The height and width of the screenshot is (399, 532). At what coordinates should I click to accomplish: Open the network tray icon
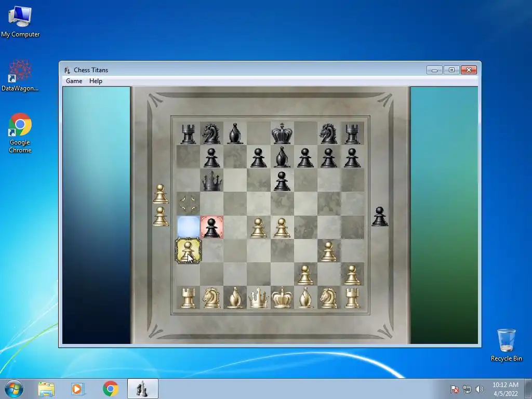(467, 389)
